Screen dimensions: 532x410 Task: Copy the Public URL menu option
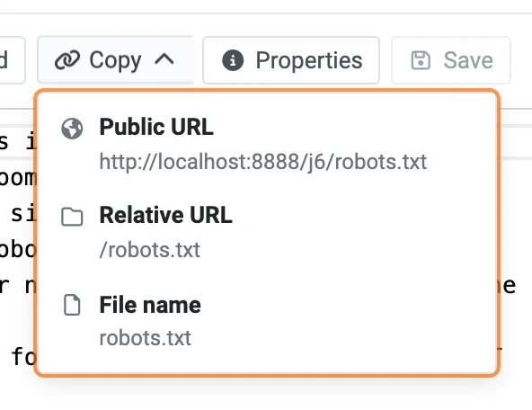(x=267, y=144)
